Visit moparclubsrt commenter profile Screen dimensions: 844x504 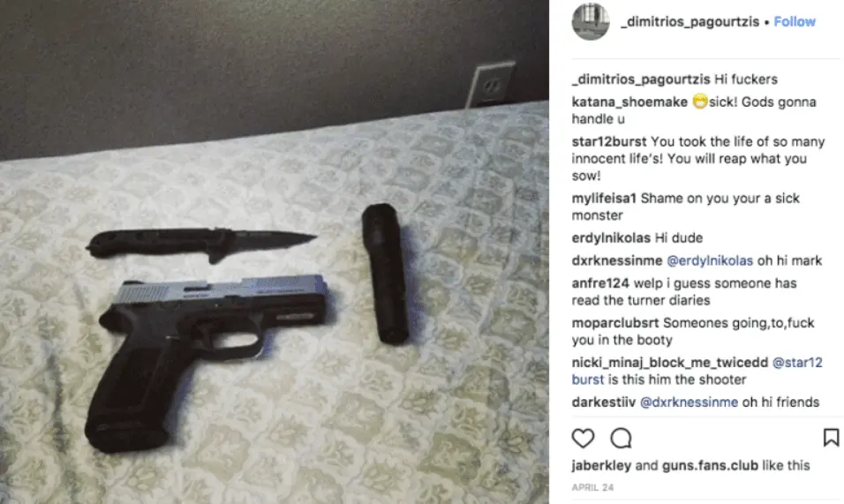point(615,323)
